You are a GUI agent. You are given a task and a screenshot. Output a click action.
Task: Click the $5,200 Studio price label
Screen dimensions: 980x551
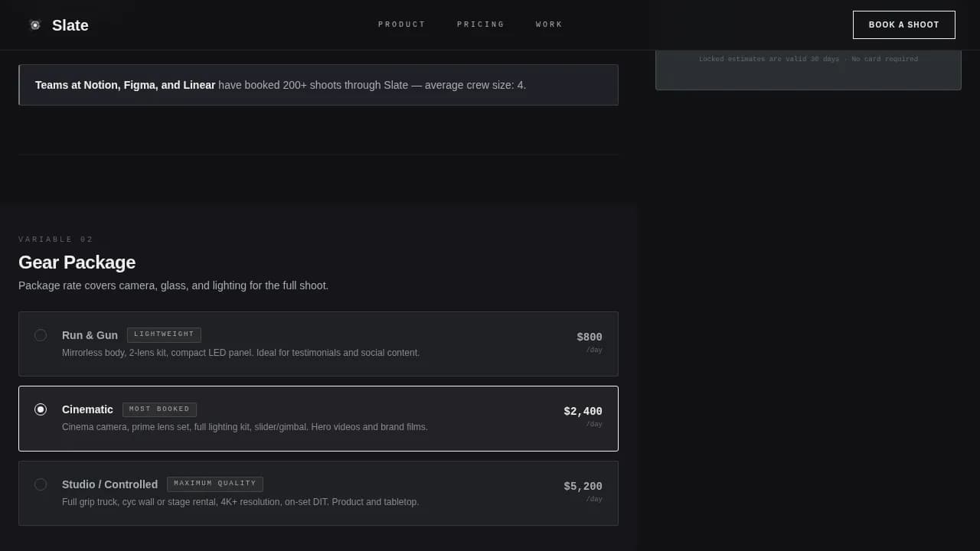[583, 486]
